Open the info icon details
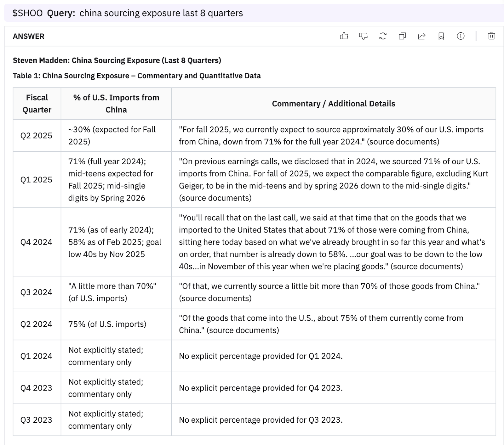The image size is (504, 445). point(461,36)
